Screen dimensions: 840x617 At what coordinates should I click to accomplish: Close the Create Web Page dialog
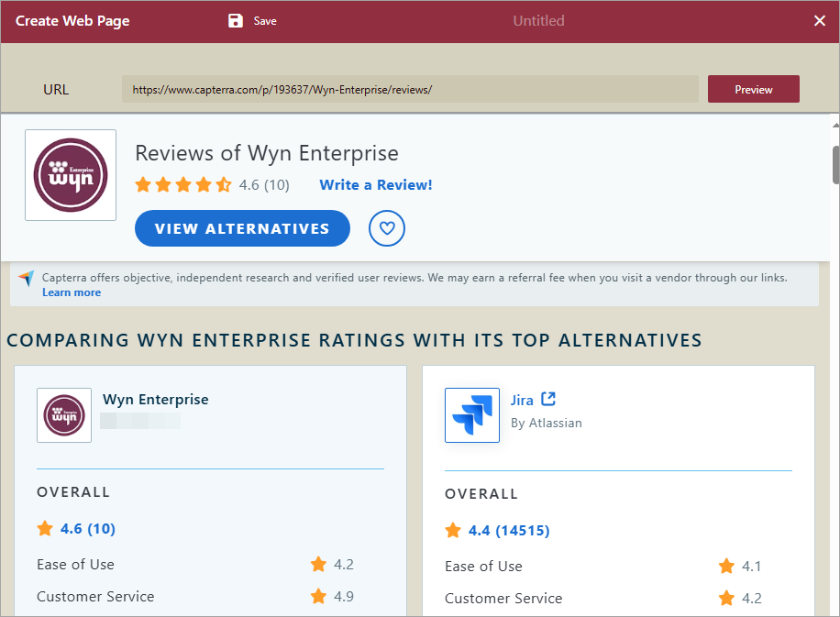(820, 21)
